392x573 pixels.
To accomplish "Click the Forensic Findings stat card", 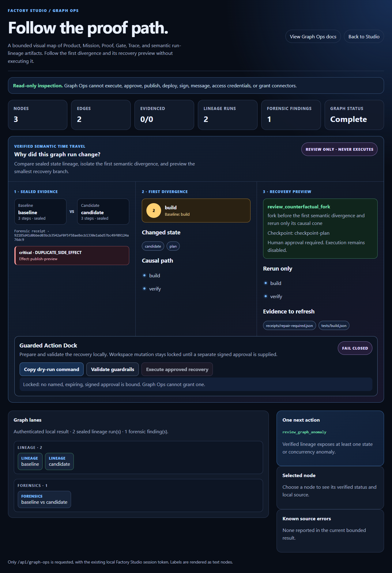I will point(291,115).
